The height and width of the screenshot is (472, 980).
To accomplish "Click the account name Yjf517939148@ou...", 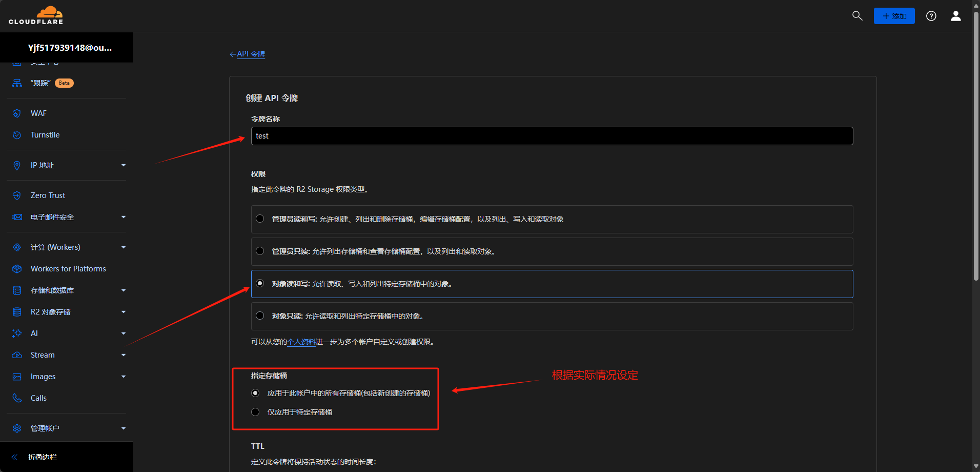I will coord(70,48).
